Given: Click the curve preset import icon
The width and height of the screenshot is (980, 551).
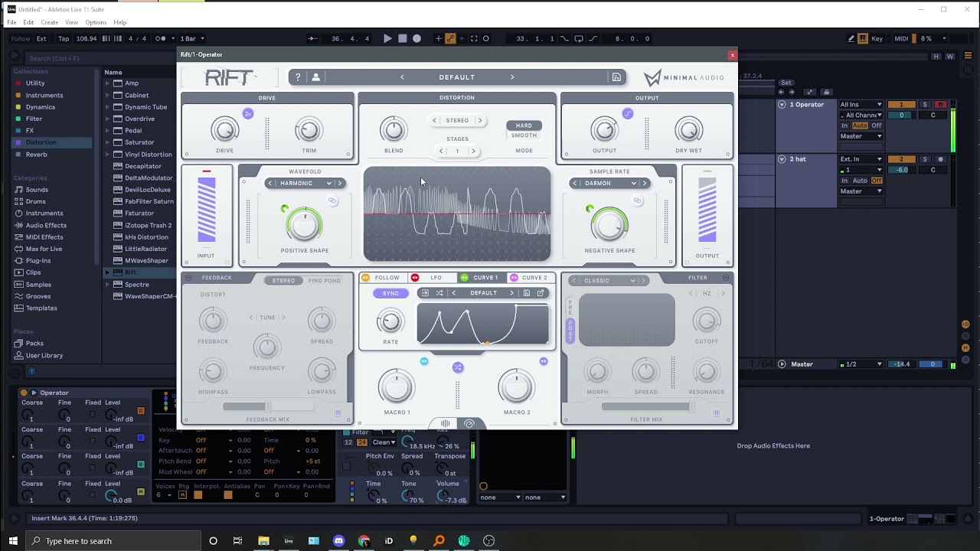Looking at the screenshot, I should [425, 293].
